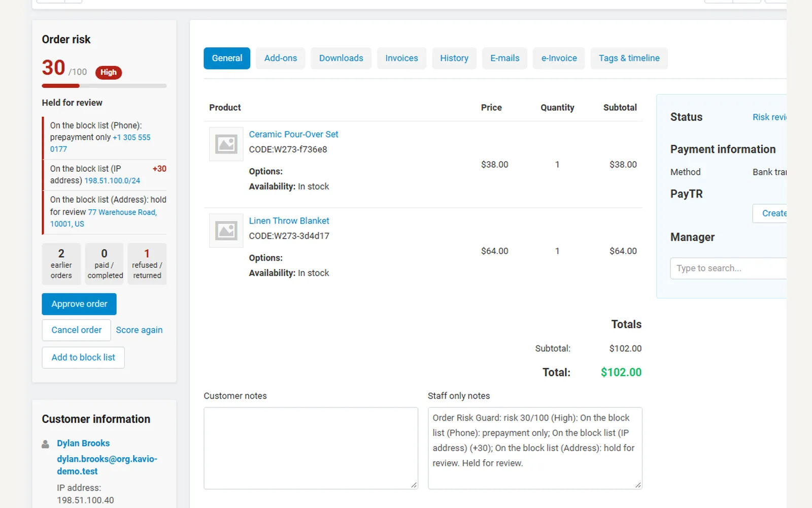The width and height of the screenshot is (812, 508).
Task: Click the dylan.brooks email address link
Action: tap(107, 465)
